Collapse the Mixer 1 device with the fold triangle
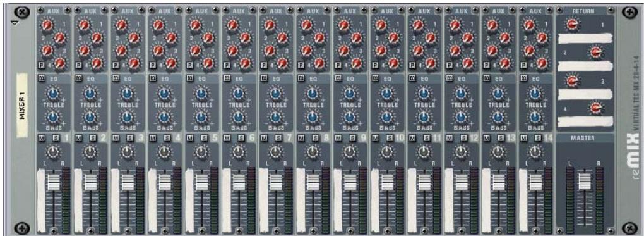 click(x=15, y=23)
